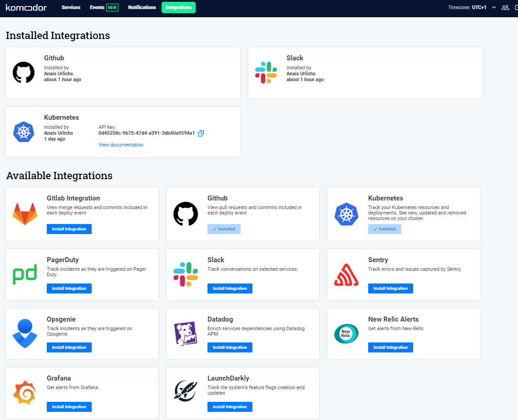518x420 pixels.
Task: Click the Installed Integrations heading
Action: (x=58, y=35)
